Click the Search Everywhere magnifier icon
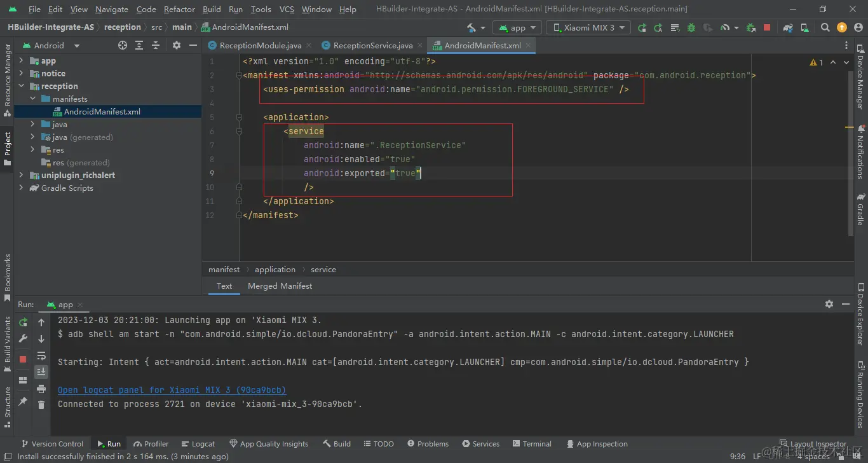Image resolution: width=868 pixels, height=463 pixels. click(x=825, y=28)
